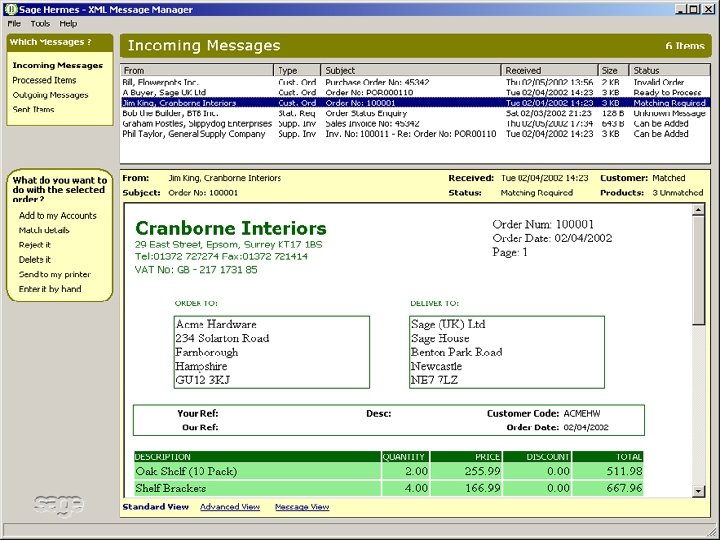Choose Match details action
The image size is (720, 540).
click(x=44, y=230)
